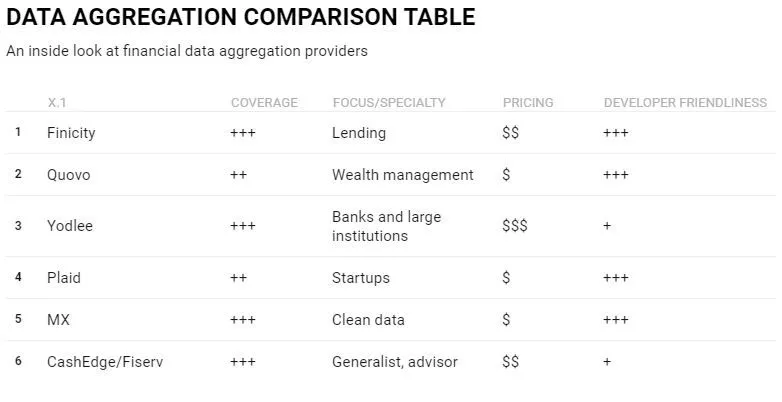The image size is (782, 402).
Task: Click the Plaid provider cell
Action: point(64,278)
